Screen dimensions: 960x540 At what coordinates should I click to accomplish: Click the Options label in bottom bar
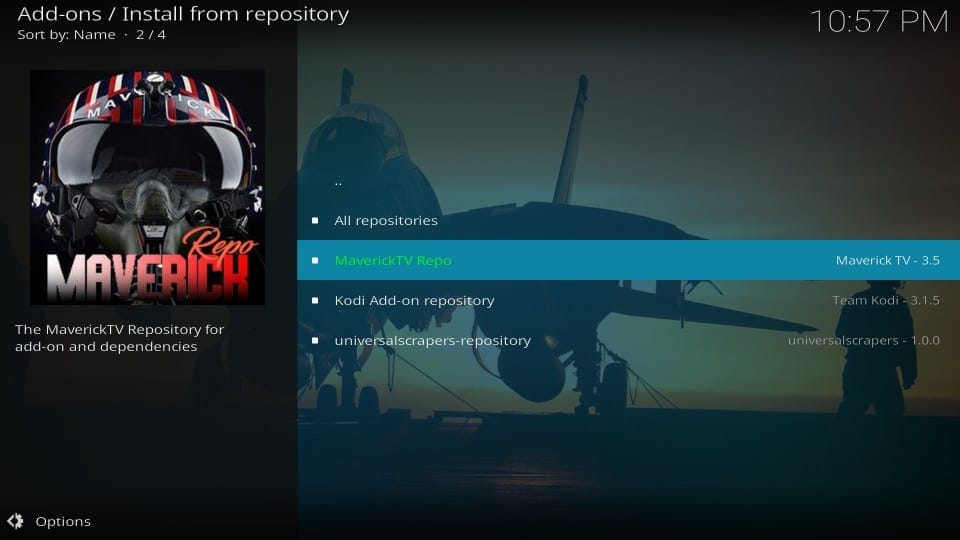tap(63, 522)
